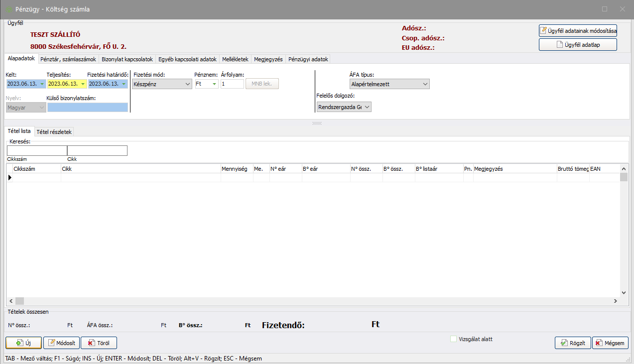Switch to the Pénztár, számlaszámok tab

tap(68, 59)
